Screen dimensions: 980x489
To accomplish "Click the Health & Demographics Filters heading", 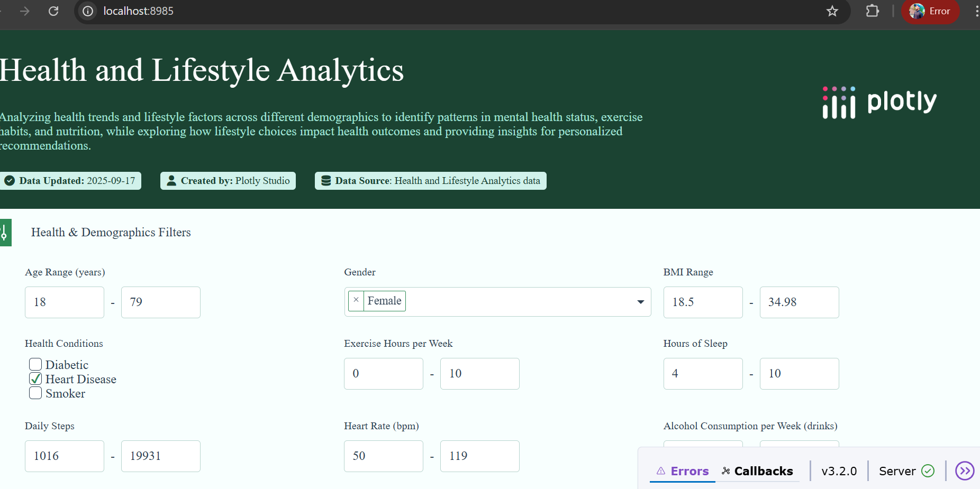I will [111, 232].
